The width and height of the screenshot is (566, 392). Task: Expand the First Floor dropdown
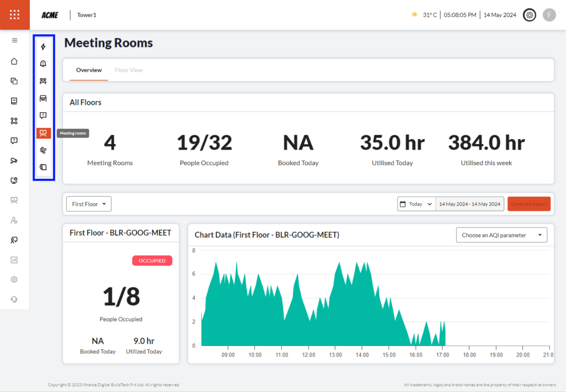(88, 204)
